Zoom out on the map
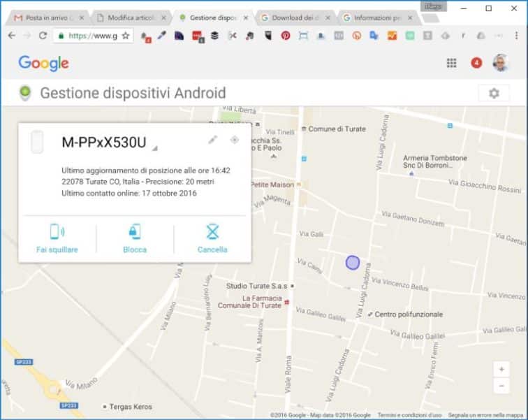Image resolution: width=528 pixels, height=420 pixels. 501,386
